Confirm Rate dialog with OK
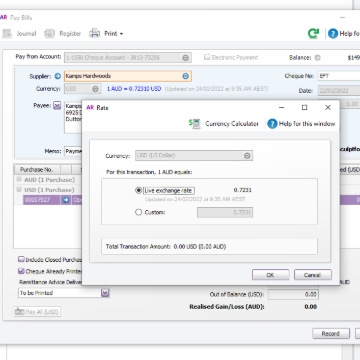 tap(270, 275)
